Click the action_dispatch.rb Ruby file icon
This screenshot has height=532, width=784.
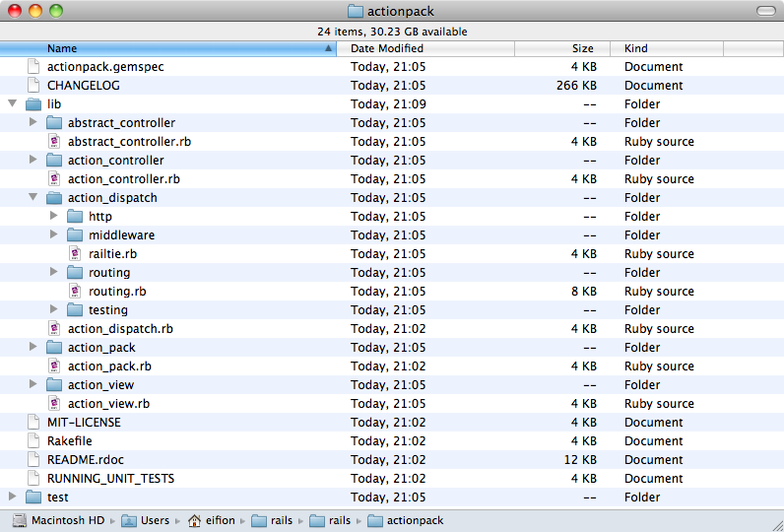(x=54, y=328)
